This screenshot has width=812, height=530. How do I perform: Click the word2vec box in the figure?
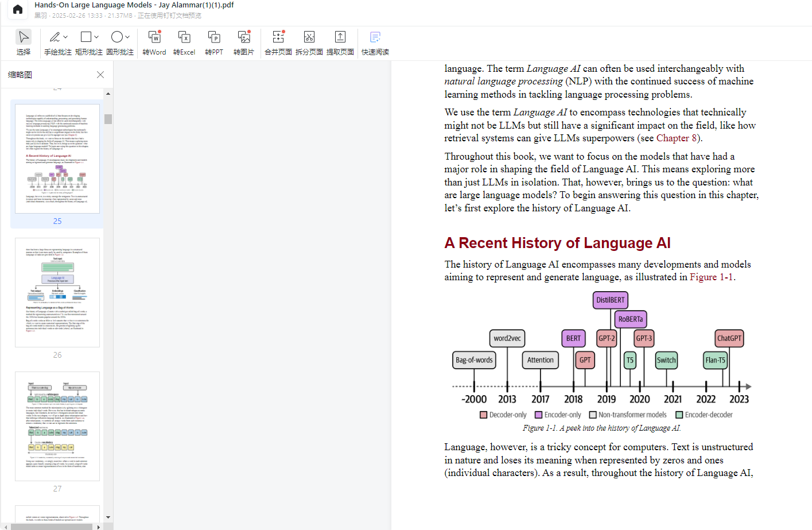[507, 338]
